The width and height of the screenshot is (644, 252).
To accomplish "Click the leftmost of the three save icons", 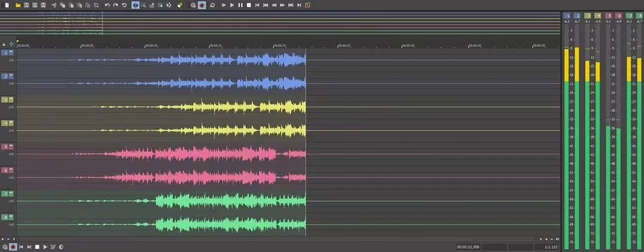I will point(27,5).
